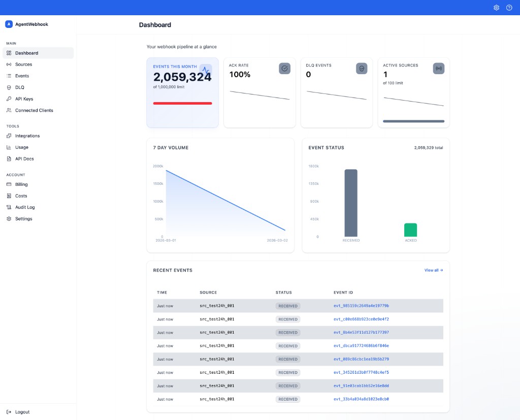Open the settings gear in top bar
The height and width of the screenshot is (420, 520).
(496, 8)
